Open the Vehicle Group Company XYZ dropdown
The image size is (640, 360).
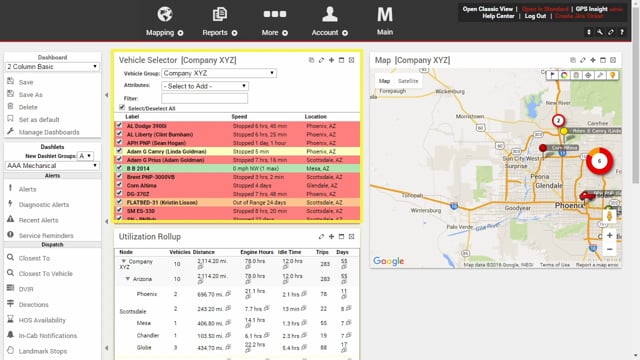point(219,73)
